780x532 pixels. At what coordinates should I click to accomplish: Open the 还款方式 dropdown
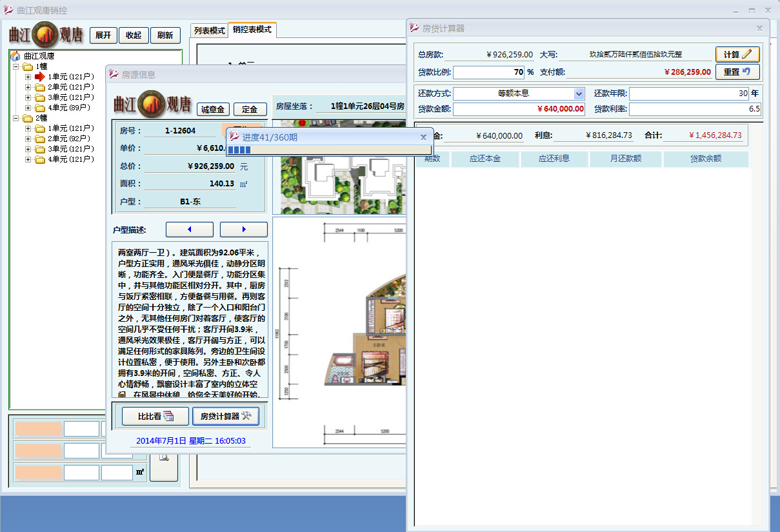click(x=579, y=94)
